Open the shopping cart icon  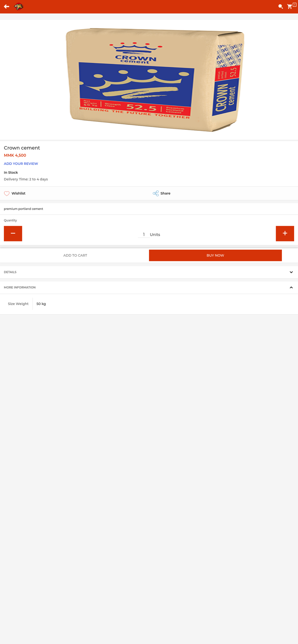[290, 6]
